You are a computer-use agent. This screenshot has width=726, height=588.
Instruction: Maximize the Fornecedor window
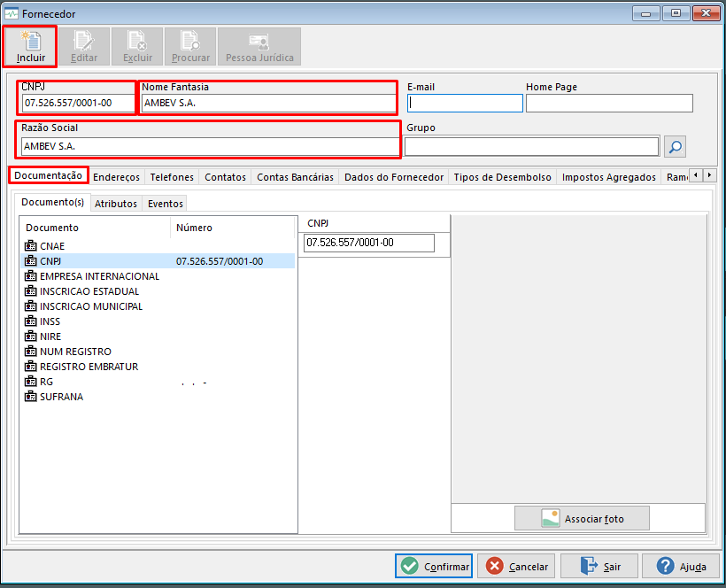pyautogui.click(x=676, y=13)
